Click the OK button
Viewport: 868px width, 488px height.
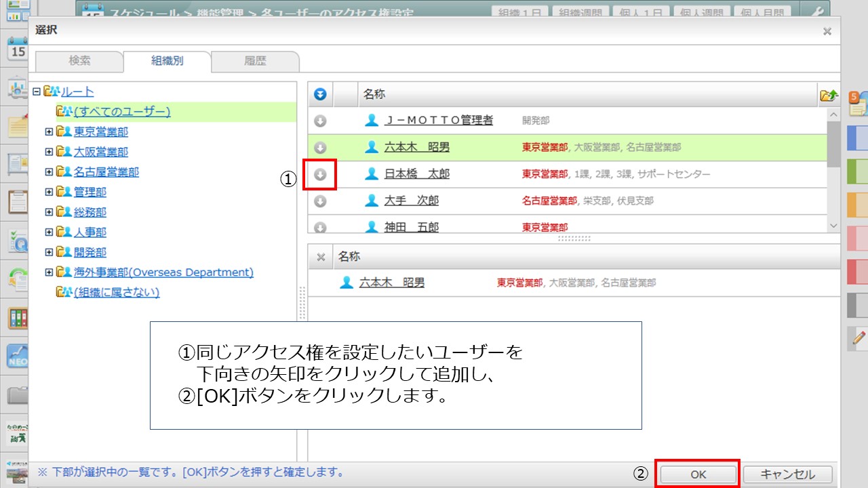click(698, 474)
